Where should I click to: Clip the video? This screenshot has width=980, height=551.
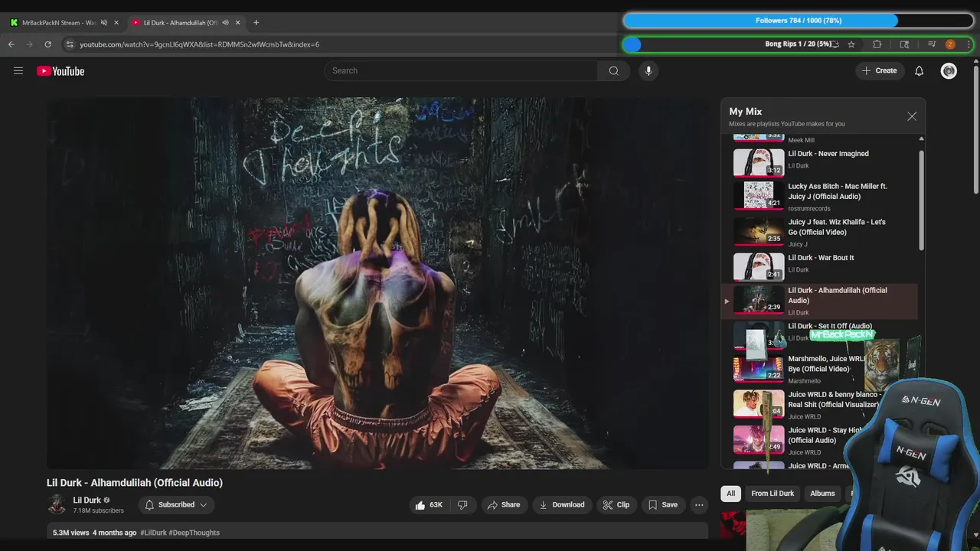[616, 505]
